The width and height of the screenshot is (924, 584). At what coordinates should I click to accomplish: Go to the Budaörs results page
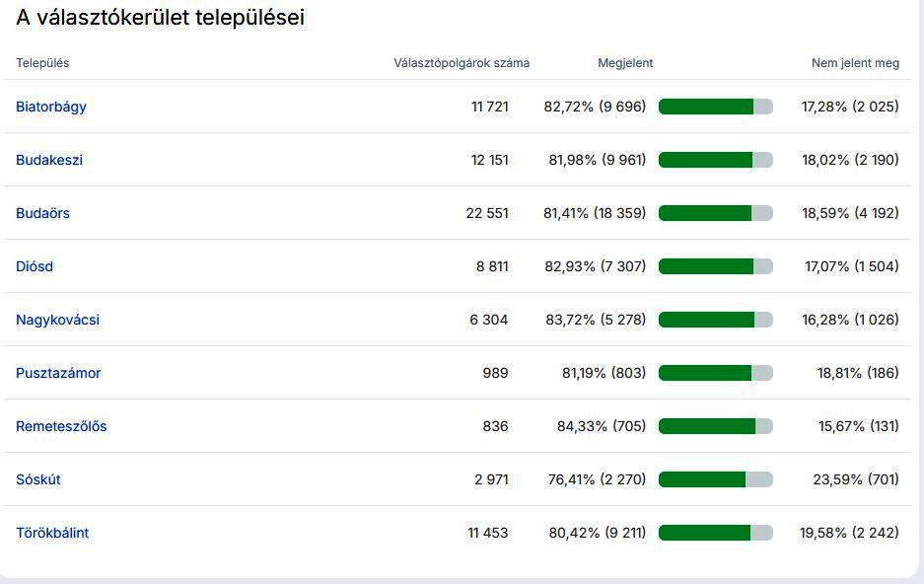(x=43, y=213)
